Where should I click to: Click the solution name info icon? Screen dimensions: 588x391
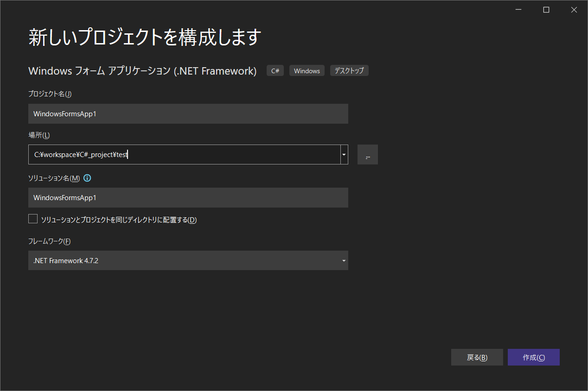[87, 178]
